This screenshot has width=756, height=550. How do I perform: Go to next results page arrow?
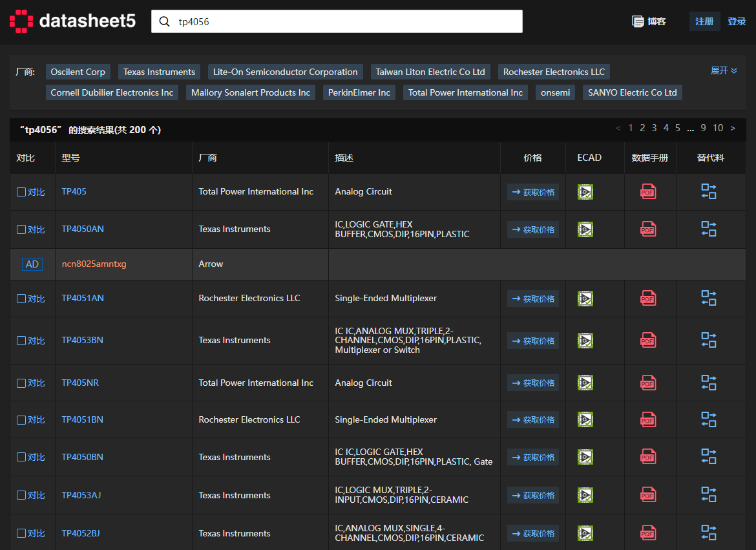click(733, 128)
